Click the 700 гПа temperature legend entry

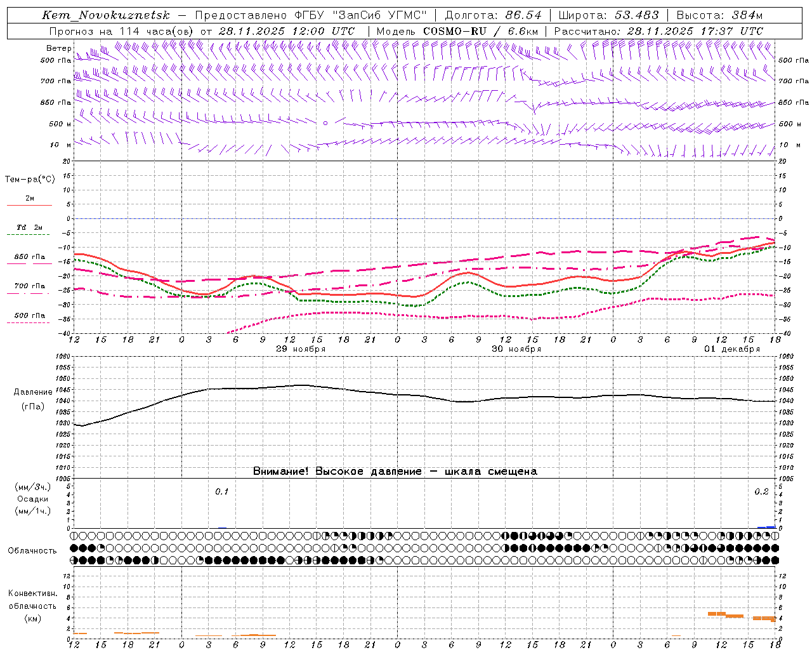[30, 286]
